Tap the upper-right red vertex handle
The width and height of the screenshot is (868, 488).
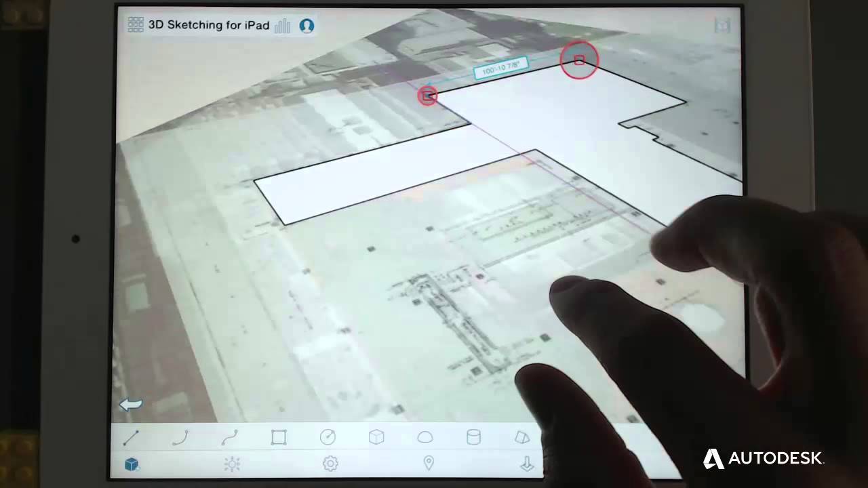click(579, 60)
